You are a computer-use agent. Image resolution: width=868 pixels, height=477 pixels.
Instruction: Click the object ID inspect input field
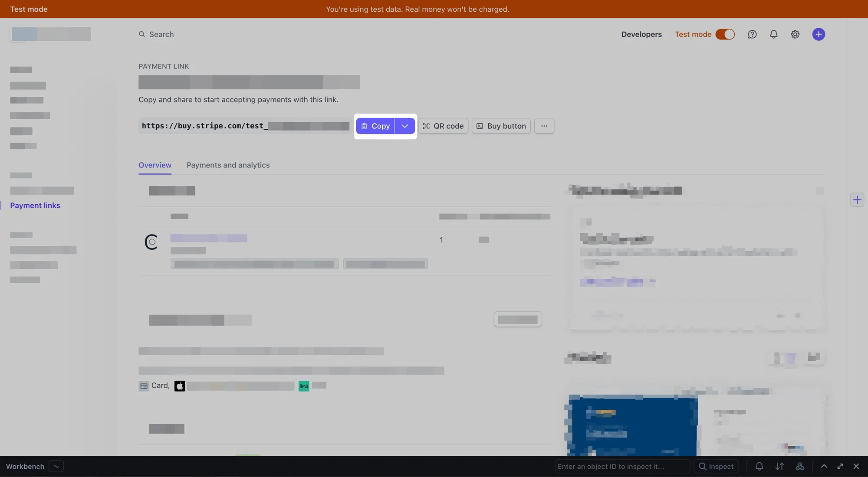pos(622,467)
